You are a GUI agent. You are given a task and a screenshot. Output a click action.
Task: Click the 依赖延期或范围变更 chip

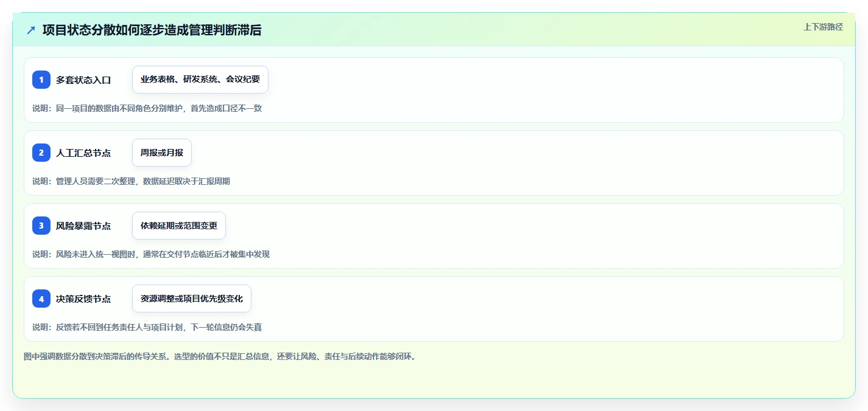(179, 226)
